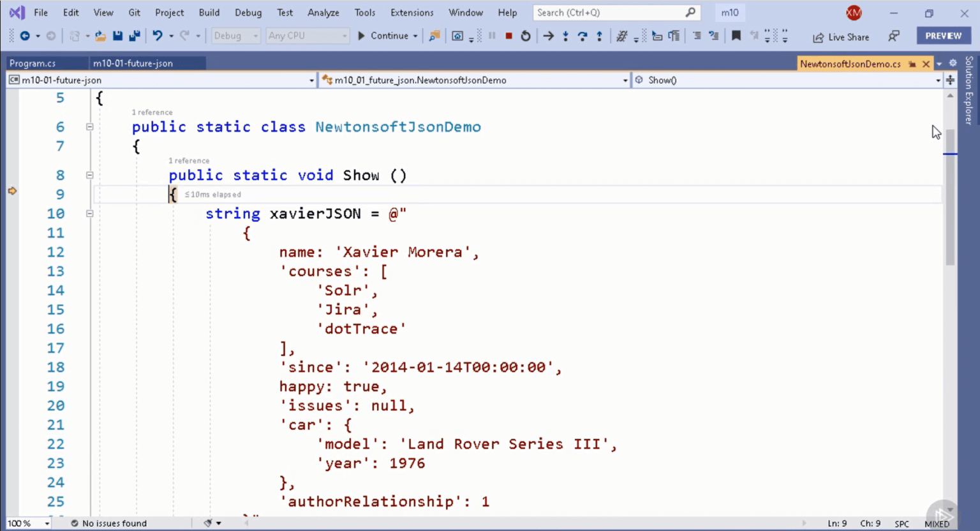Click the Break All pause icon
The width and height of the screenshot is (980, 531).
[491, 36]
